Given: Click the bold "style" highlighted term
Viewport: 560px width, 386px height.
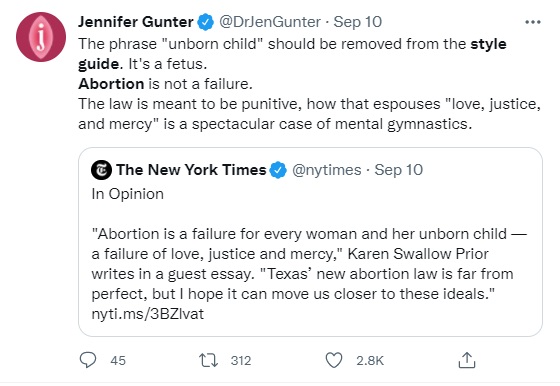Looking at the screenshot, I should click(488, 44).
